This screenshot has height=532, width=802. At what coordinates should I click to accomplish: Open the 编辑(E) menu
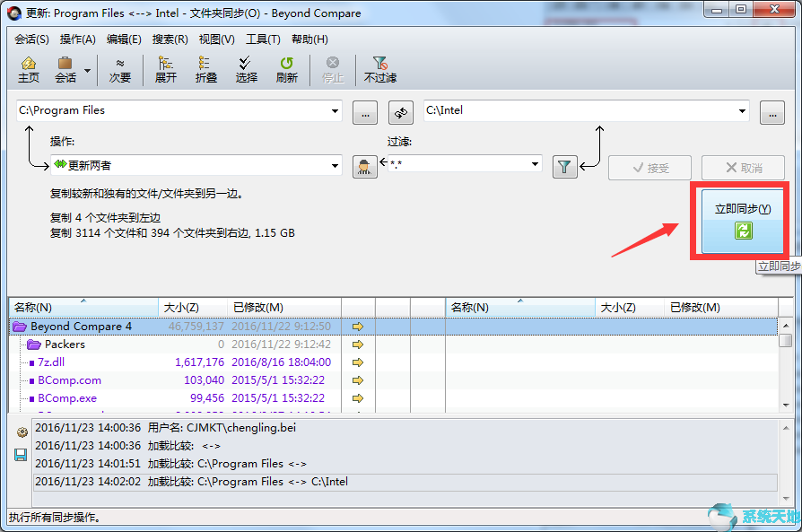124,39
